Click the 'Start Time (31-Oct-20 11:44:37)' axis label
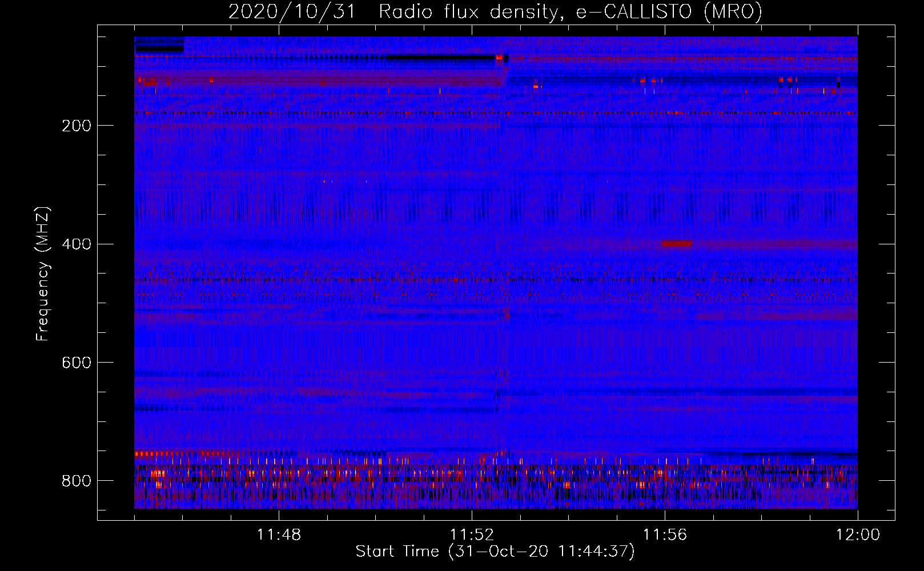Image resolution: width=924 pixels, height=571 pixels. [x=495, y=552]
